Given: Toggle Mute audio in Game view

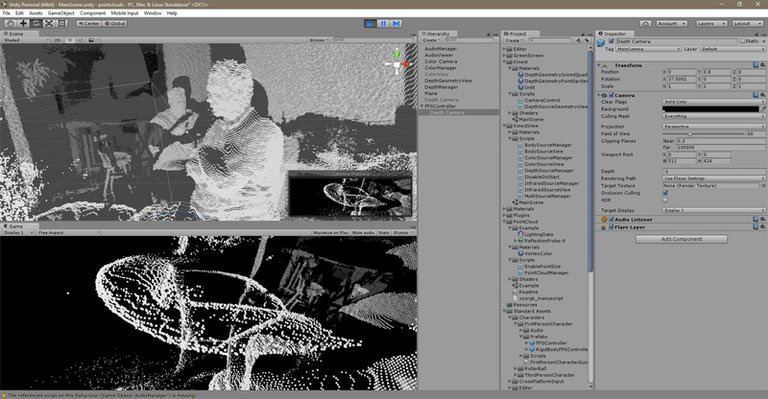Looking at the screenshot, I should click(x=363, y=233).
